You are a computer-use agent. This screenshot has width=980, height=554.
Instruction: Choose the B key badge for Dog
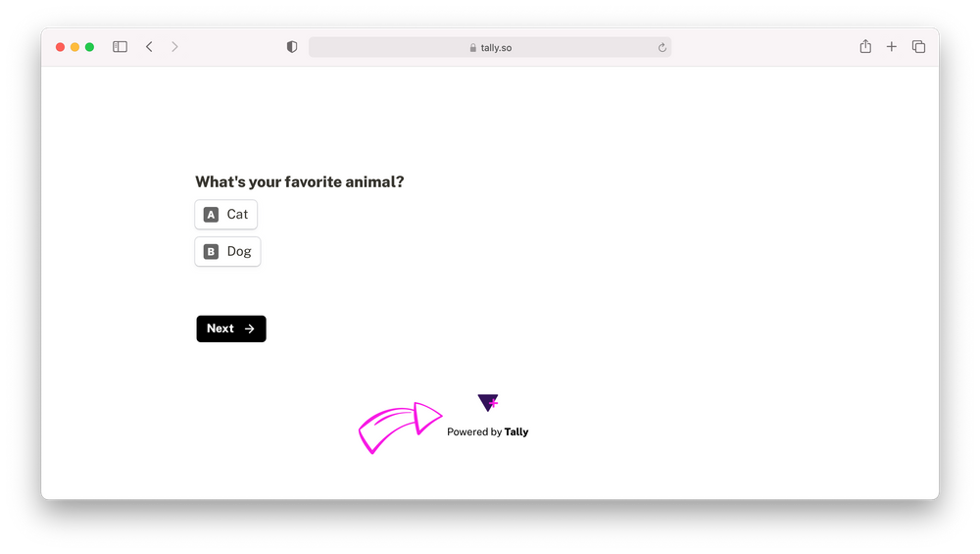212,251
